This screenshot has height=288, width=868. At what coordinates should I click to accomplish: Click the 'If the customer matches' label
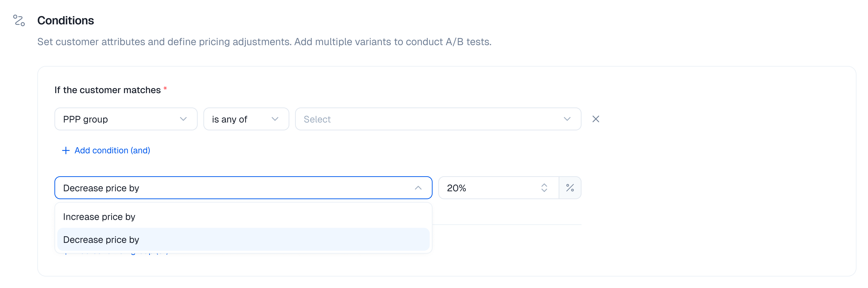pos(107,90)
